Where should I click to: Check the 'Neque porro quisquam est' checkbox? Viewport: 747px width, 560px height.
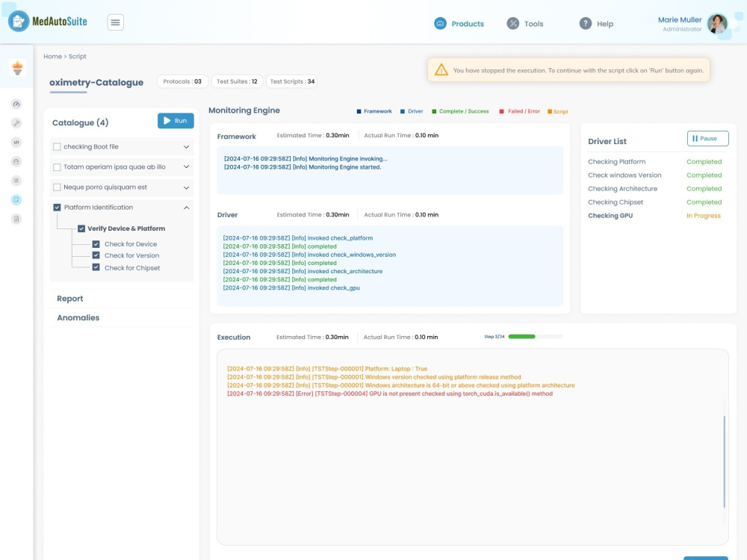coord(58,187)
